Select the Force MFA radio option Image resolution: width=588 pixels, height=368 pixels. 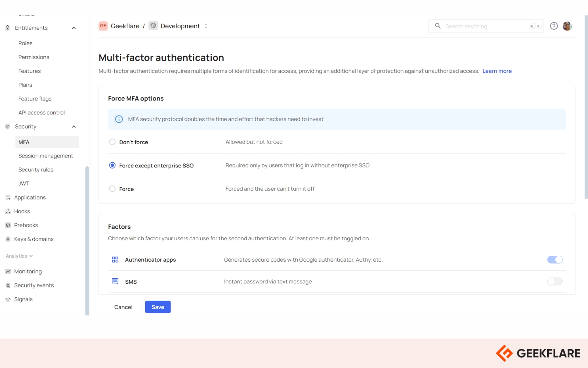point(112,188)
